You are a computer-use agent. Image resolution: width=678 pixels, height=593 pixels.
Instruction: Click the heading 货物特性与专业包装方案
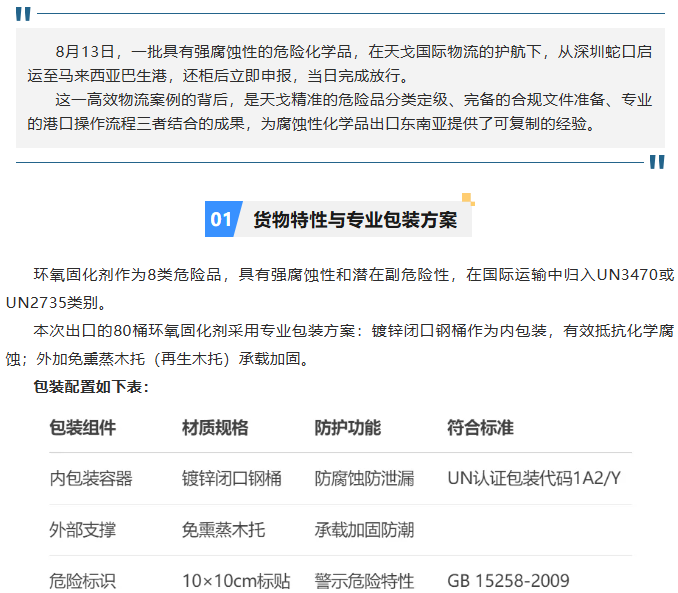coord(355,220)
